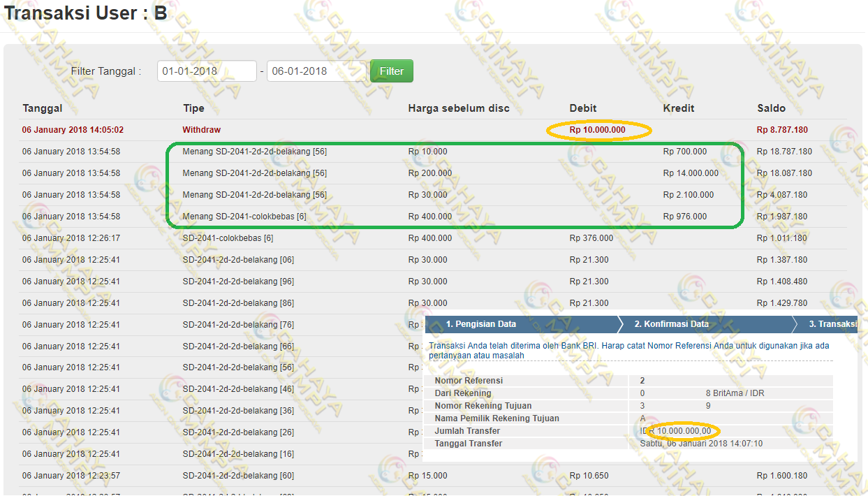This screenshot has width=868, height=496.
Task: Select the Menang SD-2041-colokbebas [6] row
Action: [x=244, y=217]
